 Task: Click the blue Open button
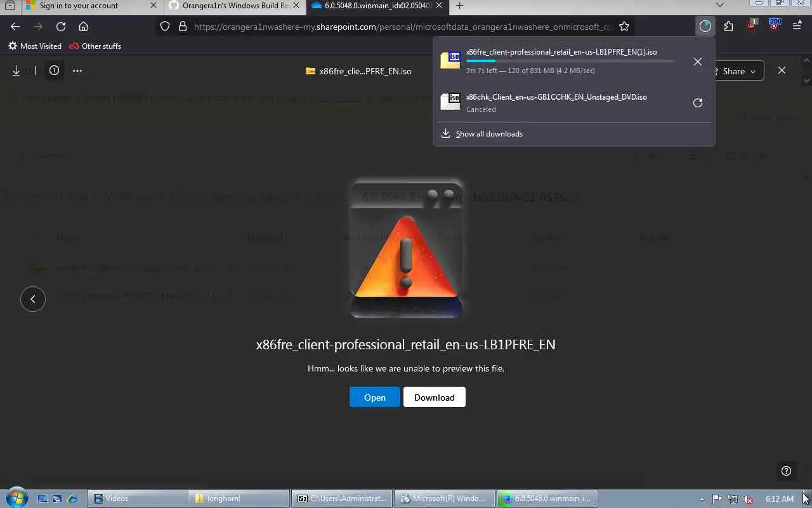coord(374,398)
